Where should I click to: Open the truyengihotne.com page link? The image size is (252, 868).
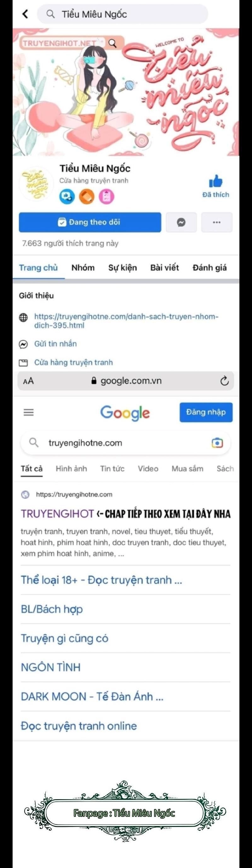[x=126, y=321]
